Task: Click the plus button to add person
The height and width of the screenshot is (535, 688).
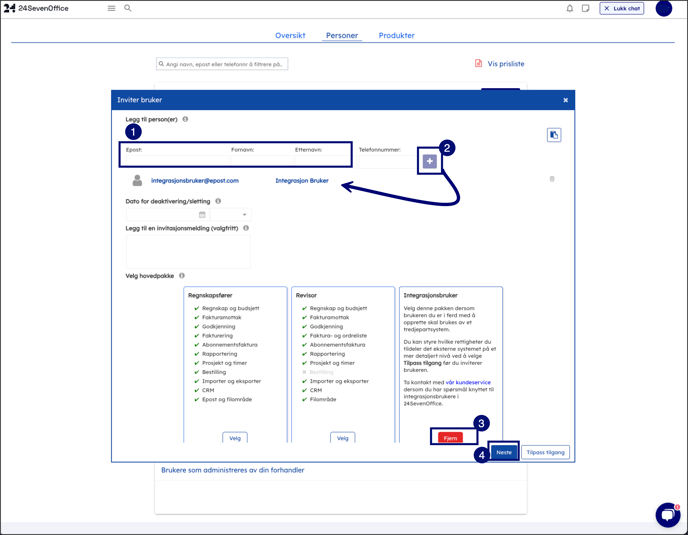Action: click(x=430, y=161)
